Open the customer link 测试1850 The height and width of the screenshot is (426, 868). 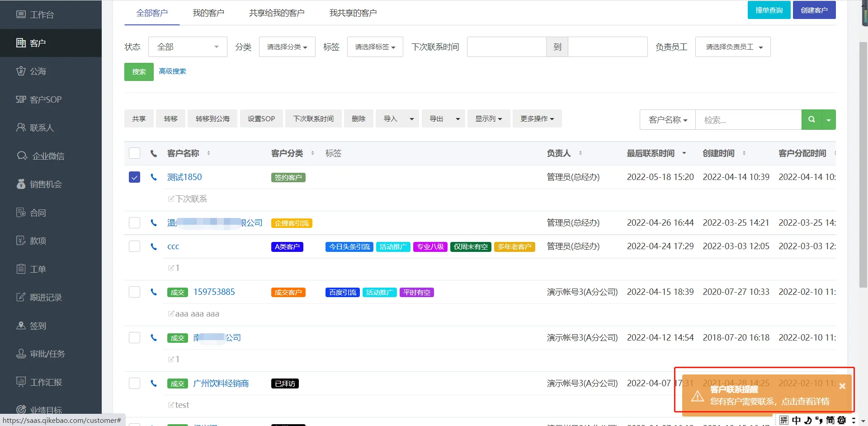[x=184, y=177]
